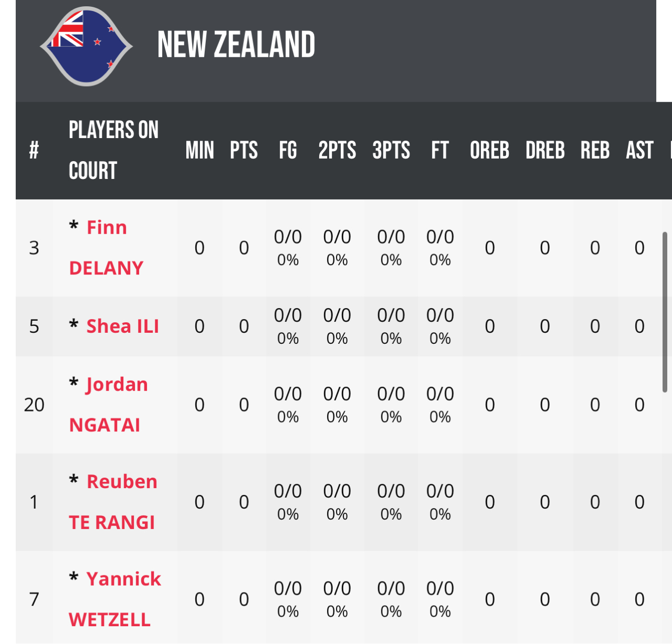Click the OREB column header
The height and width of the screenshot is (644, 672).
[x=489, y=151]
